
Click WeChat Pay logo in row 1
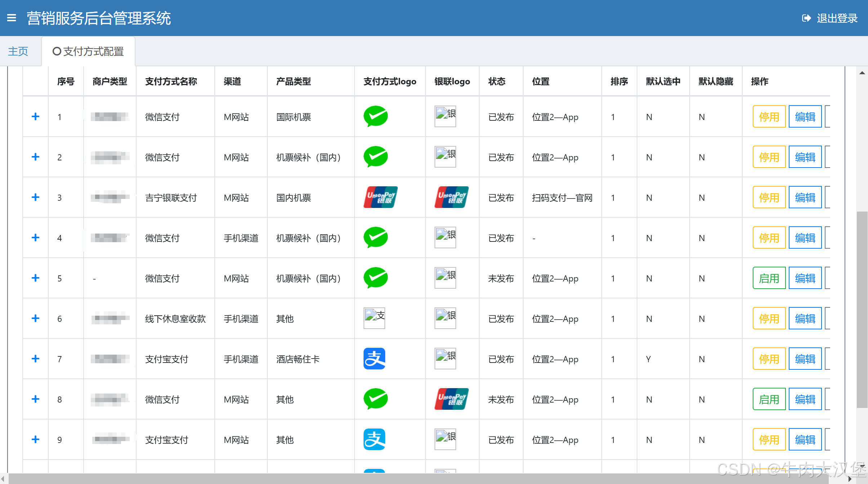375,116
